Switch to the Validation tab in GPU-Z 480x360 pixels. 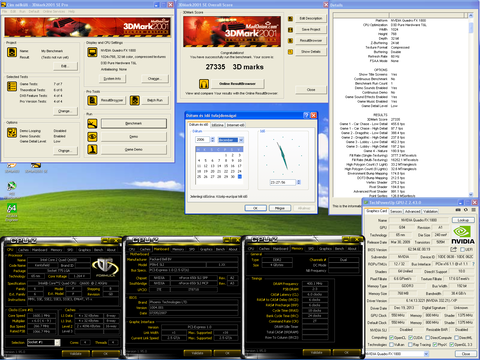[430, 211]
